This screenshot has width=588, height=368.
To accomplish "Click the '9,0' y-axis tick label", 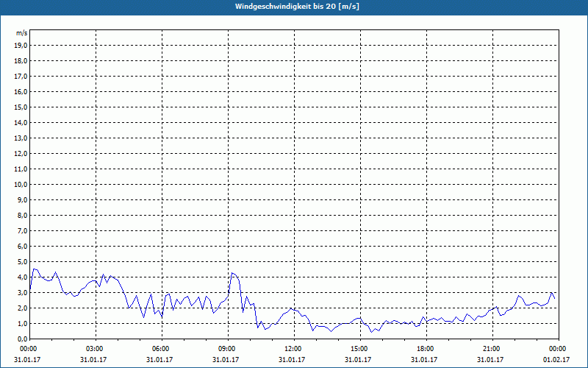I will tap(22, 199).
